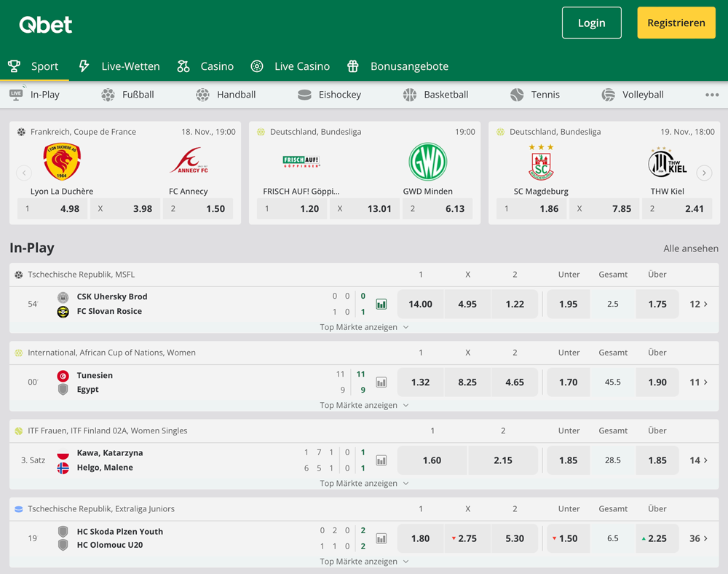Click the Registrieren button
Viewport: 728px width, 574px height.
(676, 23)
